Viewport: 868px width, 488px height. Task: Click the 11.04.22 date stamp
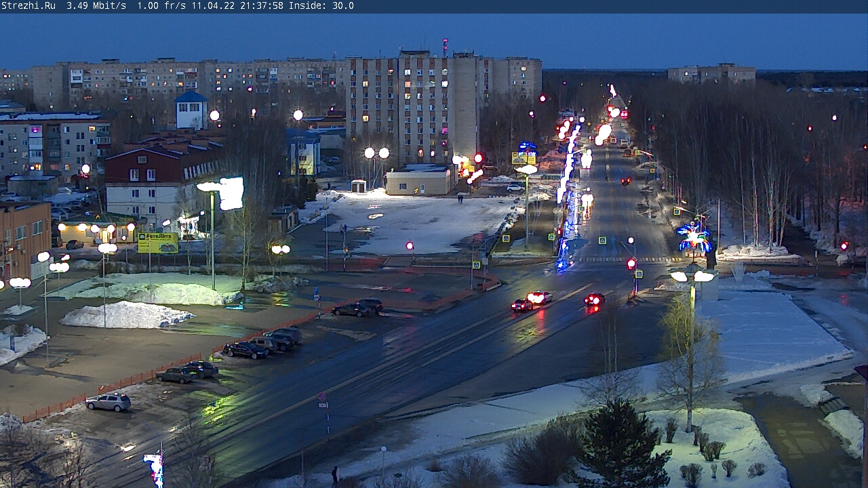(213, 5)
